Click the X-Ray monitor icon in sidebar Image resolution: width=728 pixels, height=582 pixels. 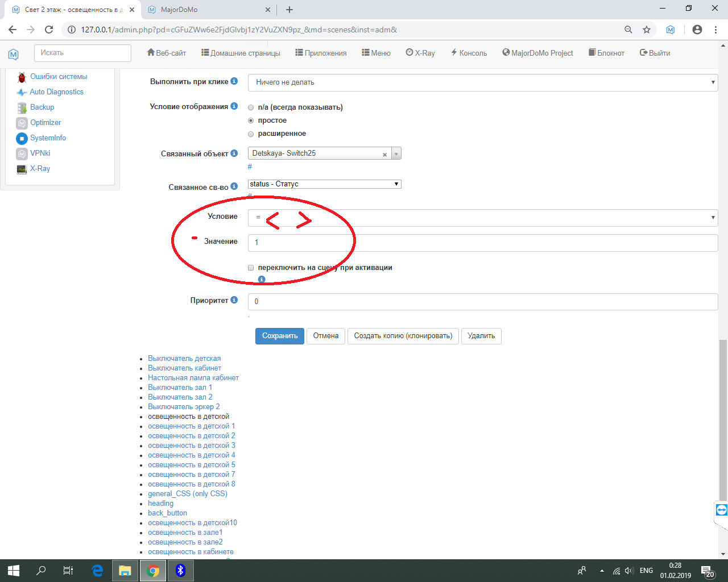point(22,169)
